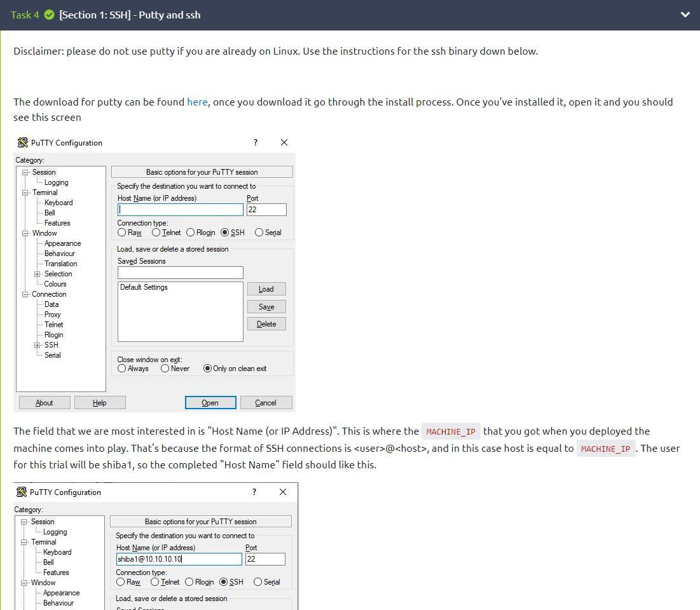Image resolution: width=700 pixels, height=610 pixels.
Task: Collapse the Window node in second PuTTY screenshot
Action: click(x=24, y=583)
